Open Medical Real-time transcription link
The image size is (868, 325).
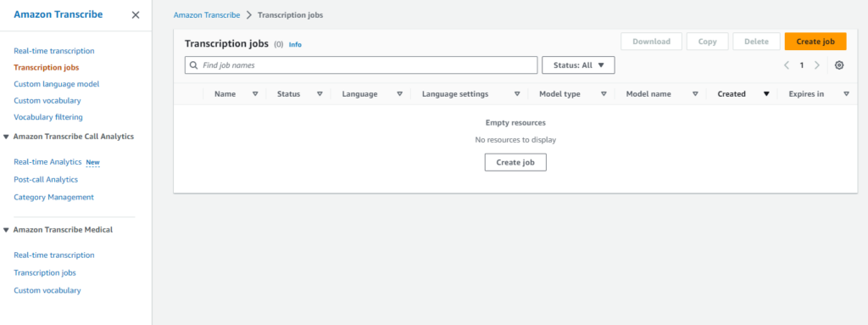click(54, 255)
